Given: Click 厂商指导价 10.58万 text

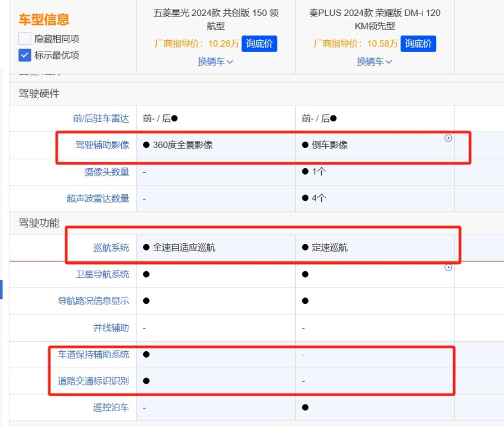Looking at the screenshot, I should click(x=356, y=44).
